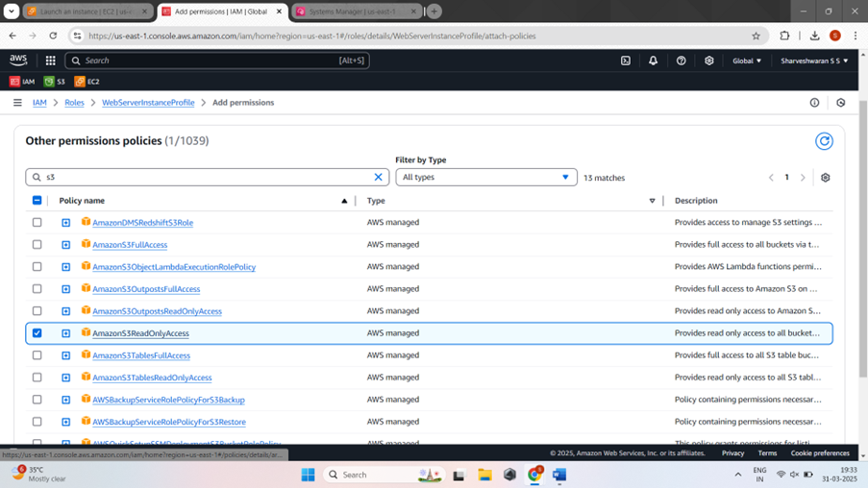Screen dimensions: 868x488
Task: Go to Roles breadcrumb link
Action: click(74, 103)
